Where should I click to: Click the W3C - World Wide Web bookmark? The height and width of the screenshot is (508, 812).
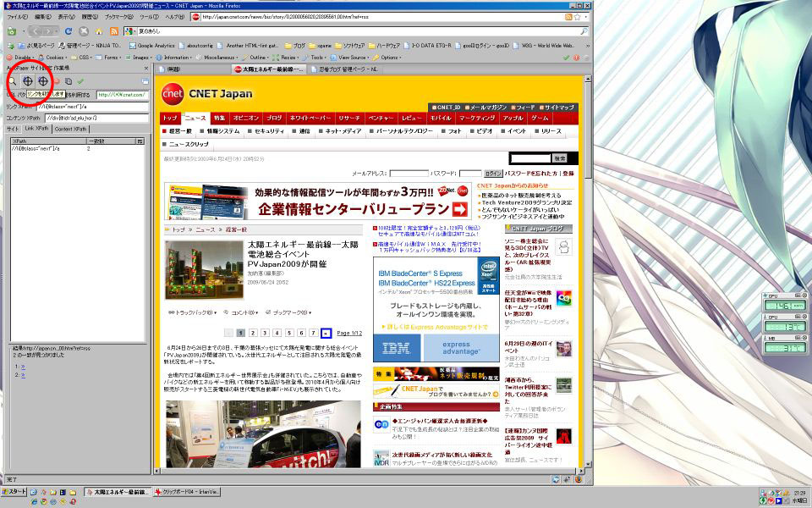(x=543, y=46)
